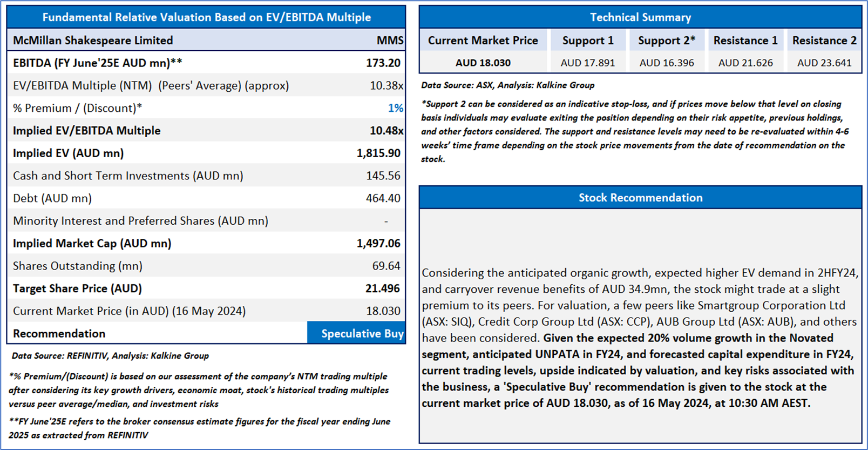
Task: Click the 'Implied Market Cap (AUD mn)' label
Action: [92, 244]
